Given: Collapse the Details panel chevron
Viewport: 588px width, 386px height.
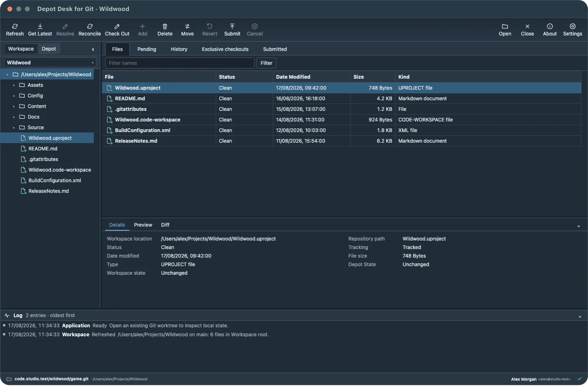Looking at the screenshot, I should tap(579, 226).
